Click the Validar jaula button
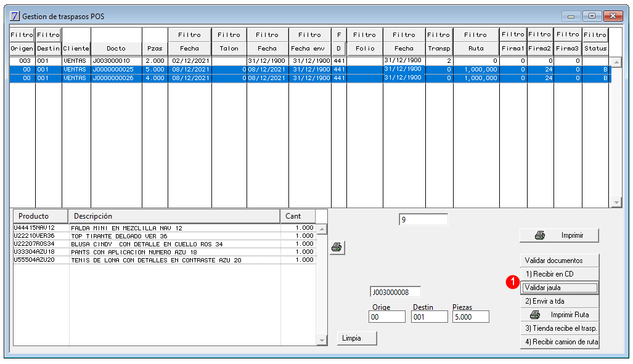The width and height of the screenshot is (633, 364). 559,288
